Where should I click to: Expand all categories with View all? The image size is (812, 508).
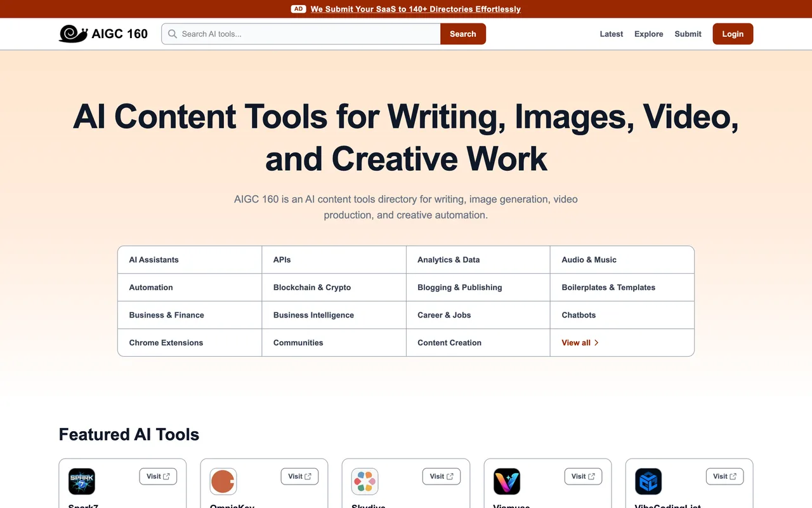coord(580,343)
